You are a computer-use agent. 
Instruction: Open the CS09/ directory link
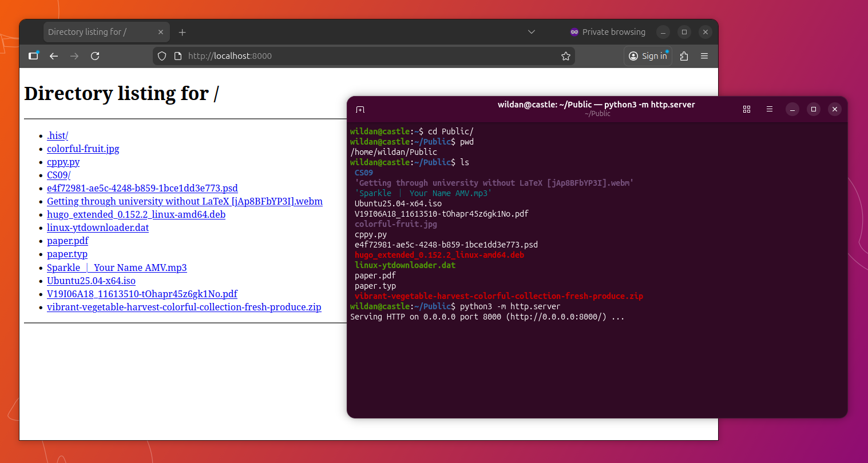(x=58, y=175)
